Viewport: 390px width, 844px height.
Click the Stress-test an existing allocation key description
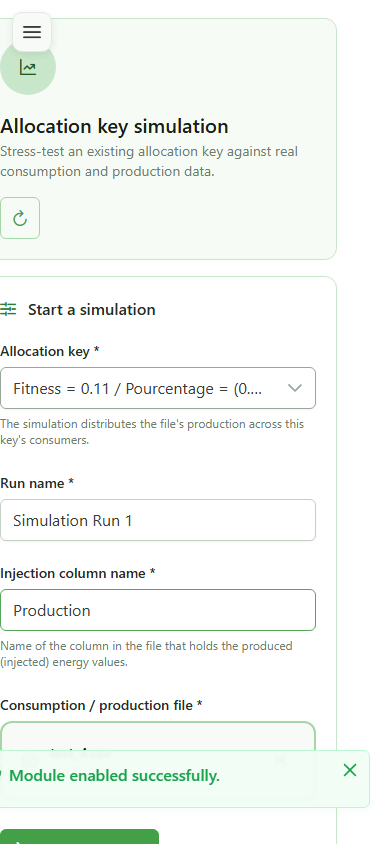click(x=149, y=161)
